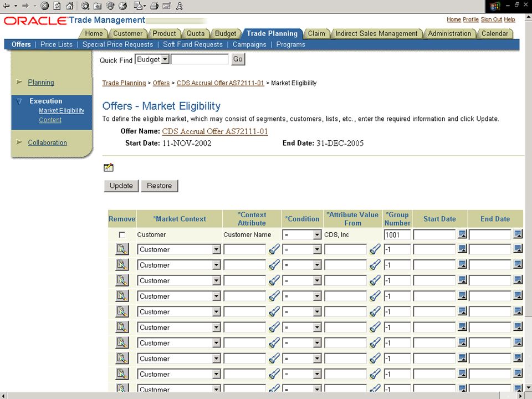This screenshot has width=532, height=399.
Task: Open Special Price Requests submenu
Action: [x=117, y=44]
